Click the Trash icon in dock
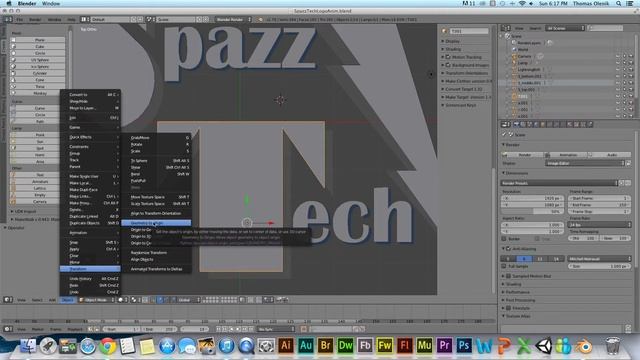 (x=612, y=346)
